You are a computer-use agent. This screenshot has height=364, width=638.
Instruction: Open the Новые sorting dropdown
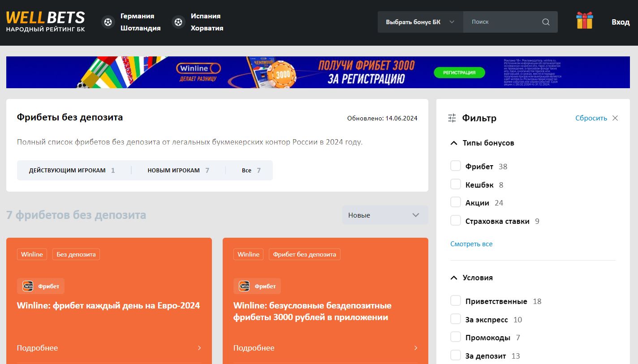coord(385,215)
